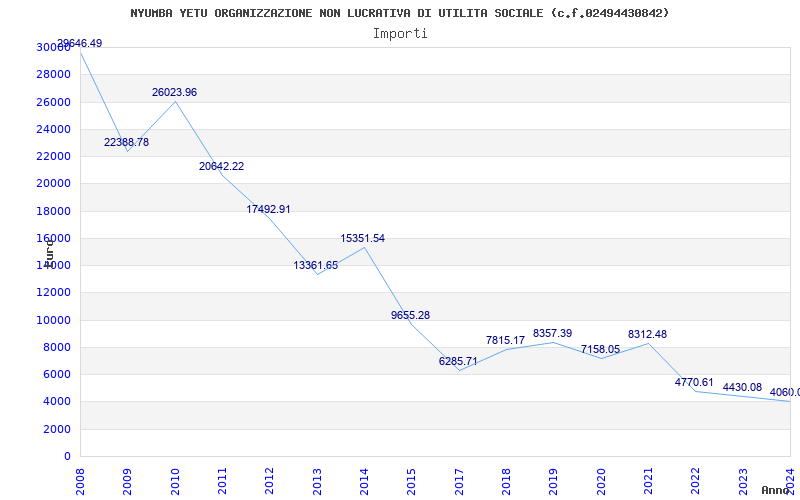Click the data label 22388.78
Viewport: 800px width, 500px height.
(x=127, y=142)
